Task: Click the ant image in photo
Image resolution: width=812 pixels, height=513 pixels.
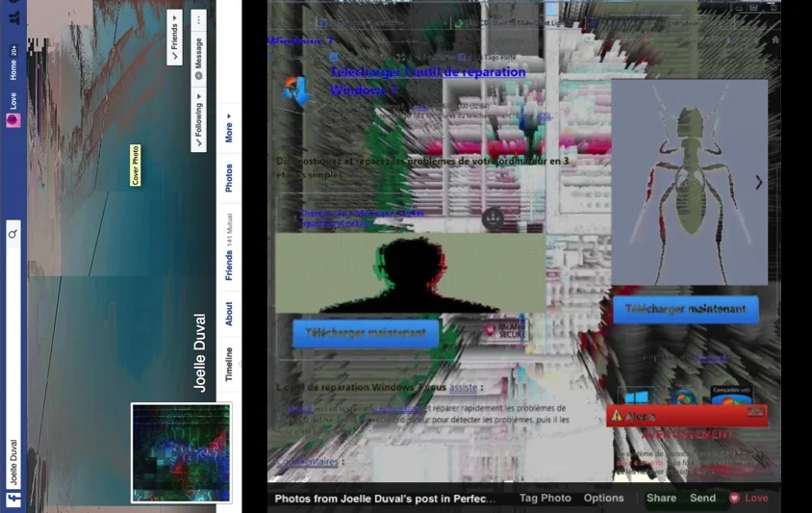Action: pos(689,182)
